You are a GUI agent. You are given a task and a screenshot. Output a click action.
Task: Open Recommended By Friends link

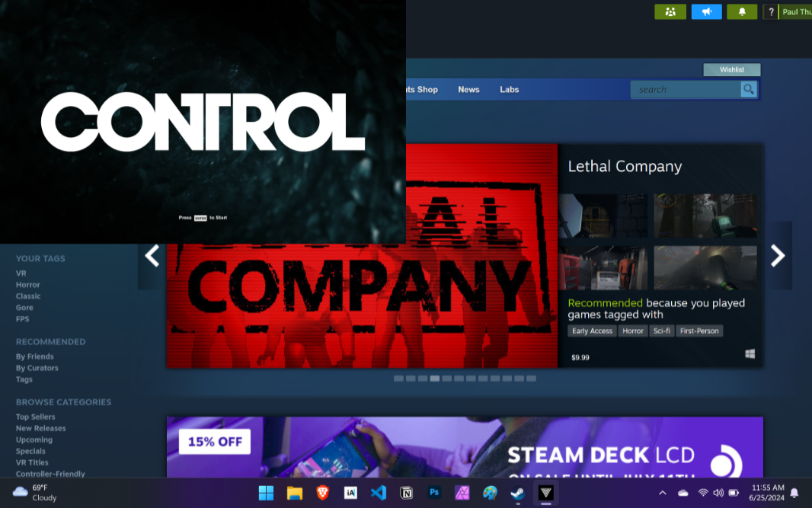35,356
